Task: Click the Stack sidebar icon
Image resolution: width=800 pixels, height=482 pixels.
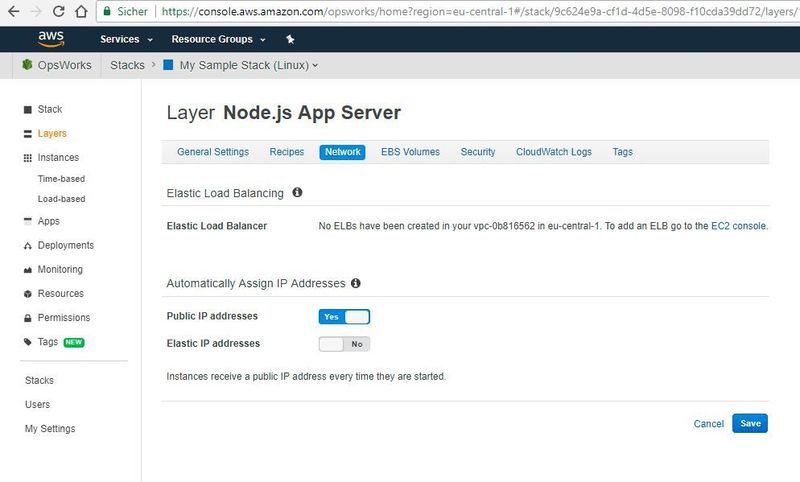Action: (28, 110)
